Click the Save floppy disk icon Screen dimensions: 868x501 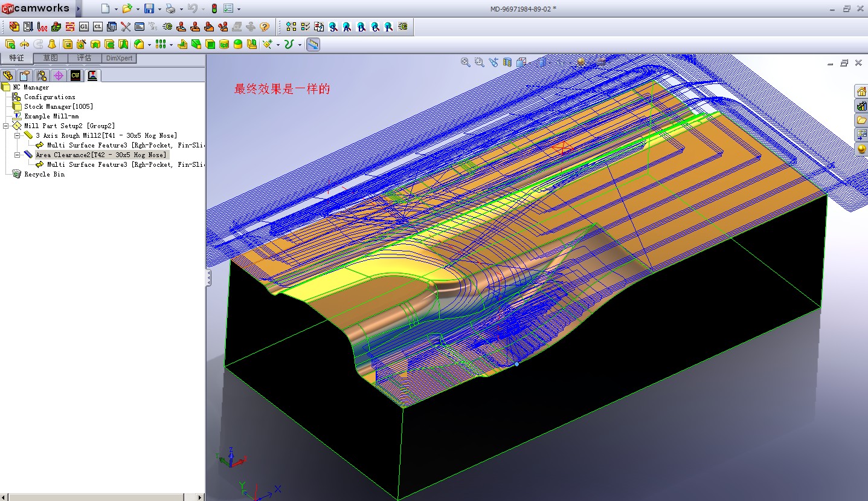coord(149,8)
